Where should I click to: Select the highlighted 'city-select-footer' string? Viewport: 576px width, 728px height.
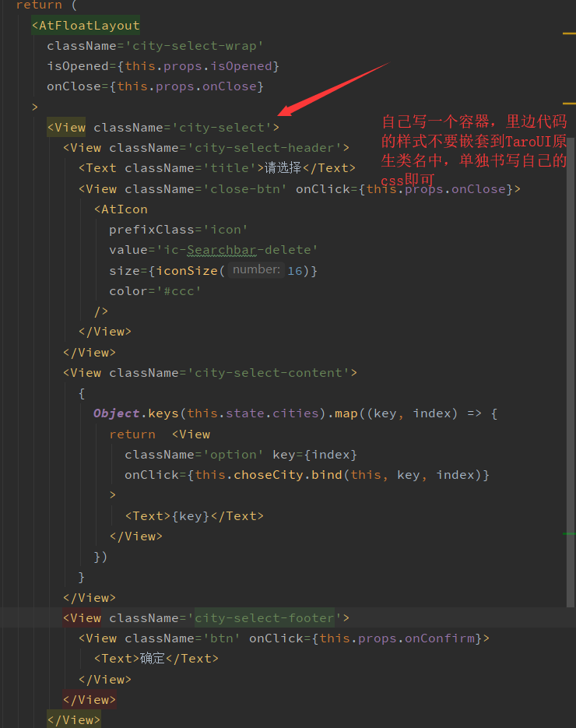tap(264, 618)
